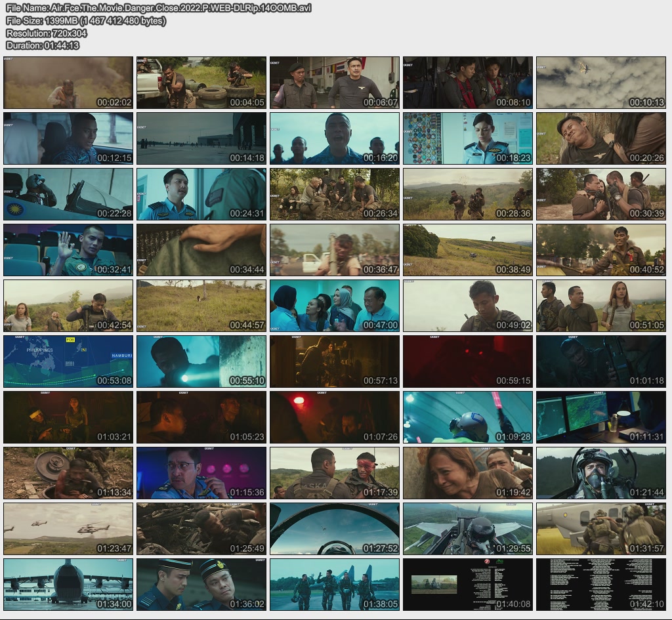Open the monitor screens thumbnail at 01:11:31

pyautogui.click(x=601, y=417)
